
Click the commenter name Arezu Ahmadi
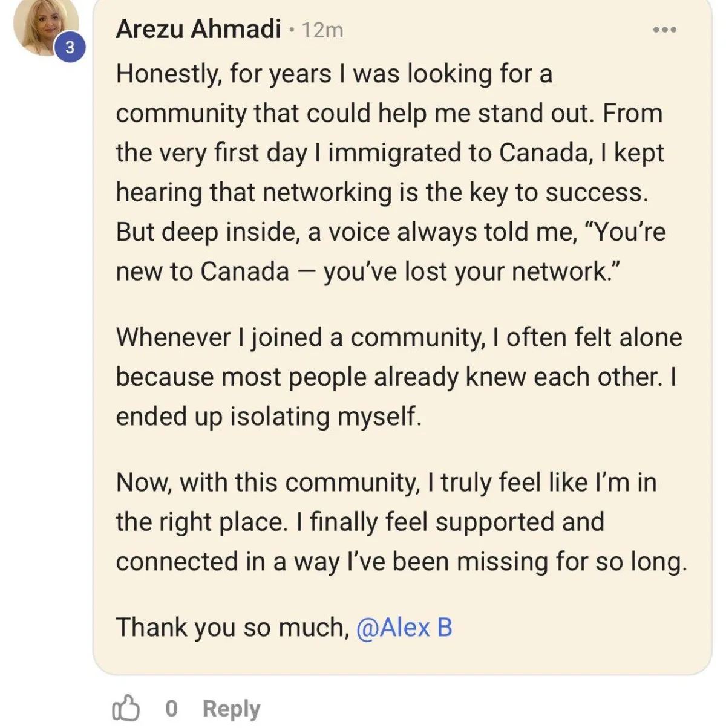click(198, 29)
